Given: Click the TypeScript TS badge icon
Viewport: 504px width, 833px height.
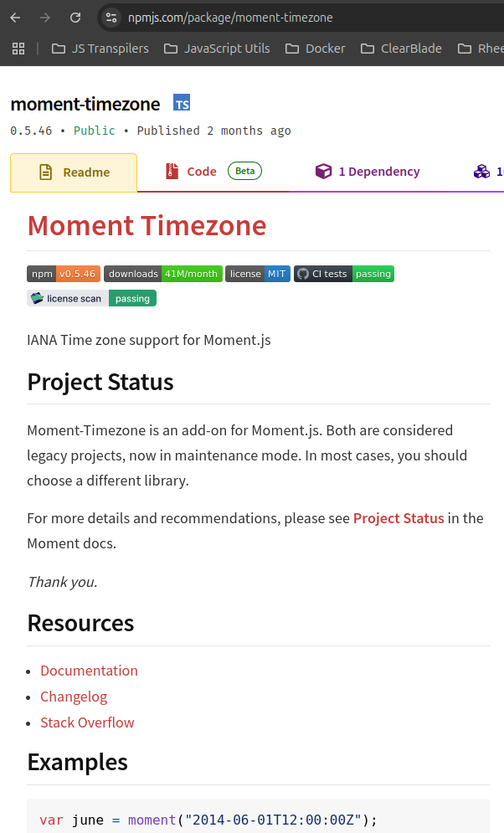Looking at the screenshot, I should point(182,104).
